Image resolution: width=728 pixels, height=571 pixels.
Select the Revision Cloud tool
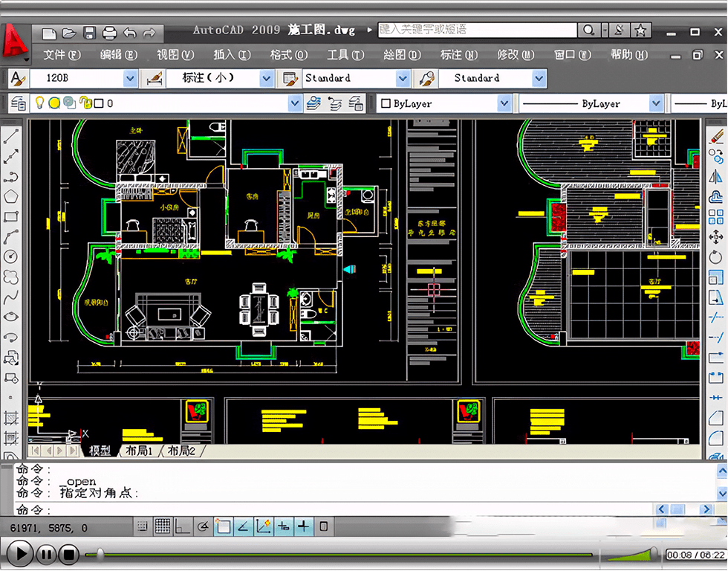coord(11,277)
